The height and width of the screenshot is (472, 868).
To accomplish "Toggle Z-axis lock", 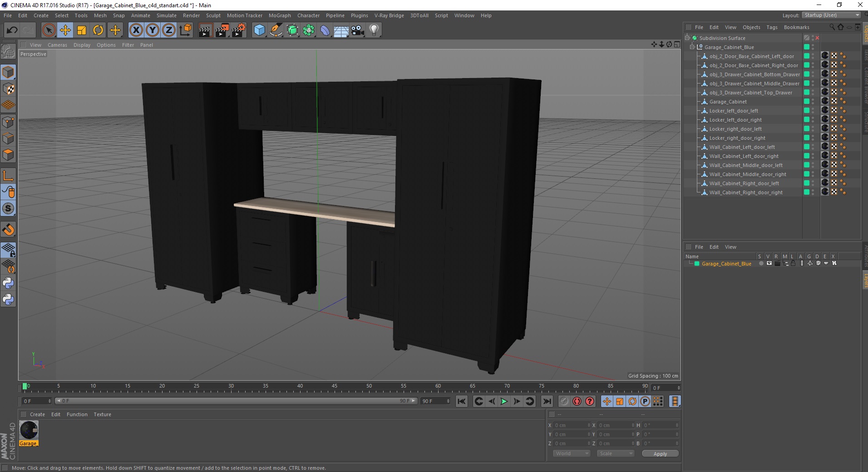I will [x=169, y=30].
